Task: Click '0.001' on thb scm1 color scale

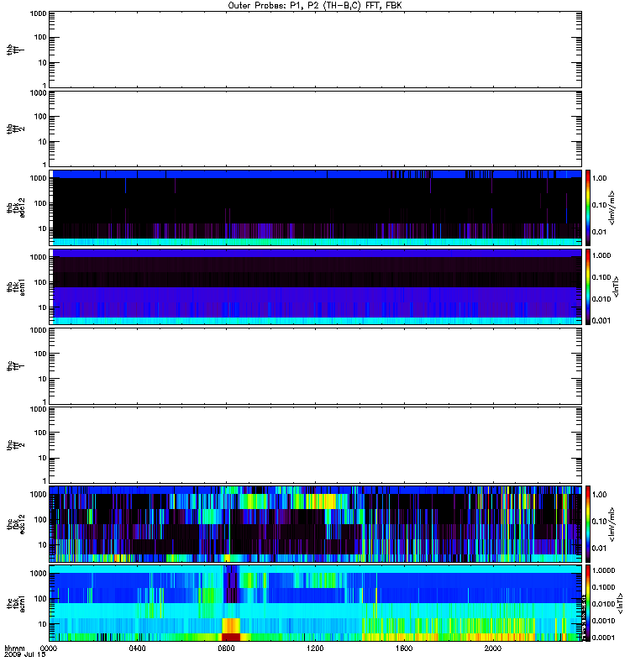Action: 601,321
